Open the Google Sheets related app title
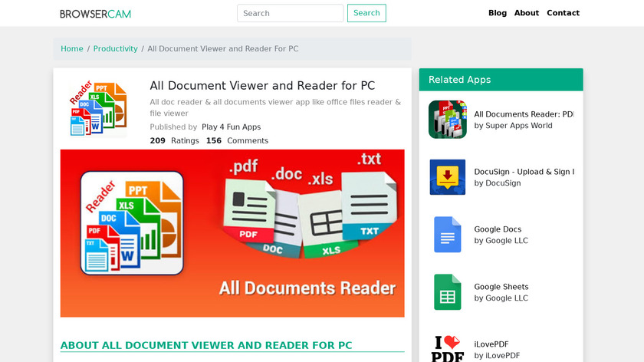This screenshot has width=644, height=362. (501, 287)
